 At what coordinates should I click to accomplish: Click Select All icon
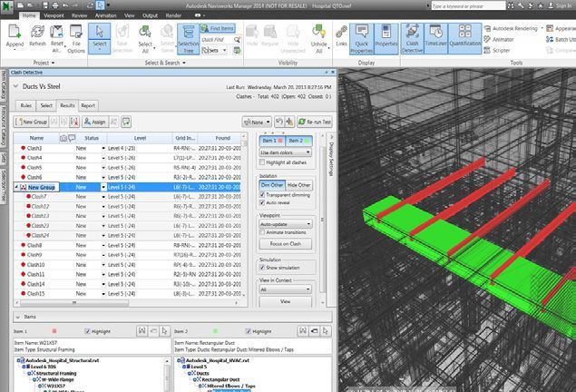tap(145, 39)
